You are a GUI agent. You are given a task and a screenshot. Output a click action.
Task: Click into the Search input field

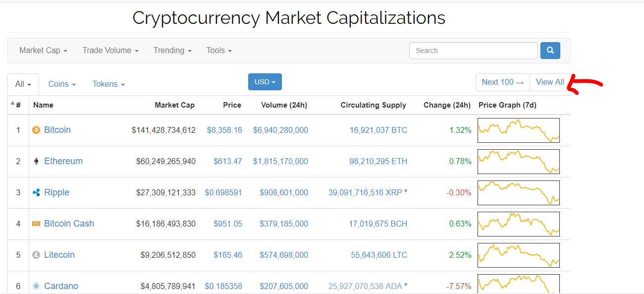pyautogui.click(x=473, y=51)
